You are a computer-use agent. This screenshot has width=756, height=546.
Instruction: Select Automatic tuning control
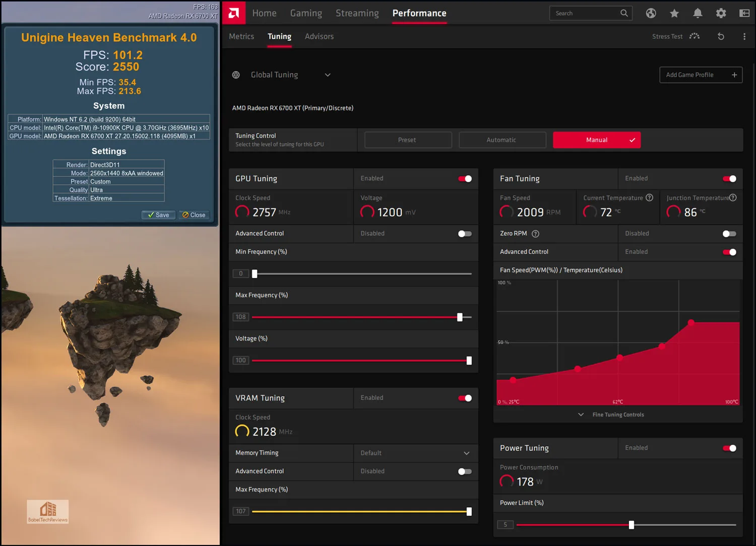(502, 140)
